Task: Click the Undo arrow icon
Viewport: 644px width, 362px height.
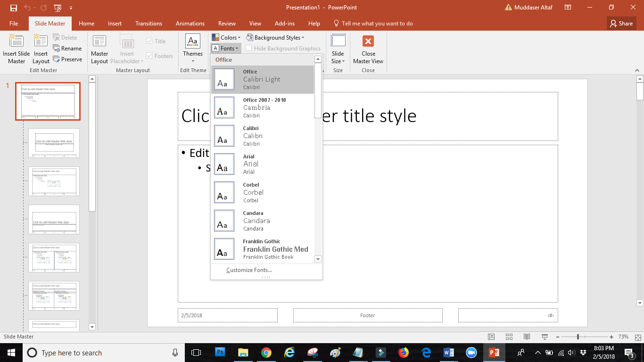Action: [27, 8]
